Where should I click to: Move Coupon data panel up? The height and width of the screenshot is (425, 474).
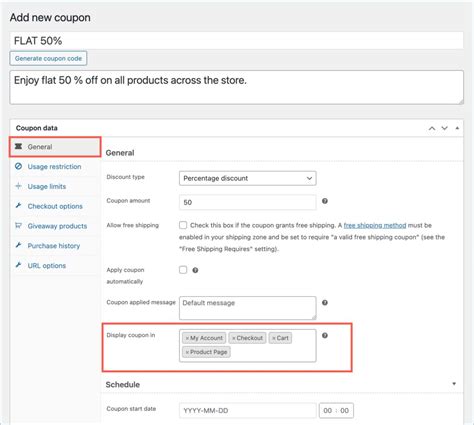pyautogui.click(x=432, y=128)
